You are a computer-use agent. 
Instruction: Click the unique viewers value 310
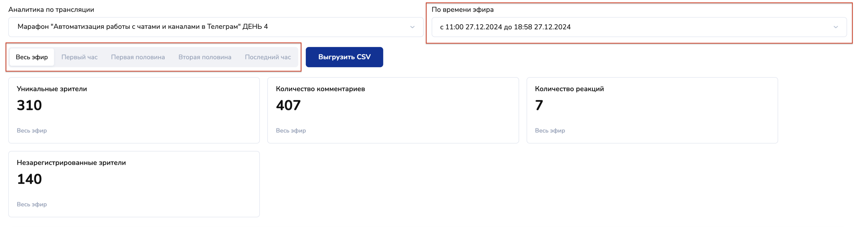(x=29, y=105)
